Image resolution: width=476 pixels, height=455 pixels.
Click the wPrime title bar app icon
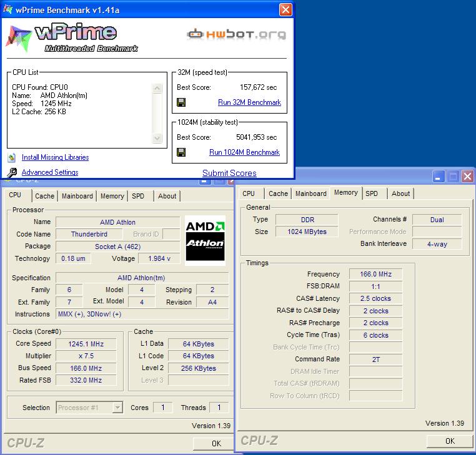tap(8, 10)
